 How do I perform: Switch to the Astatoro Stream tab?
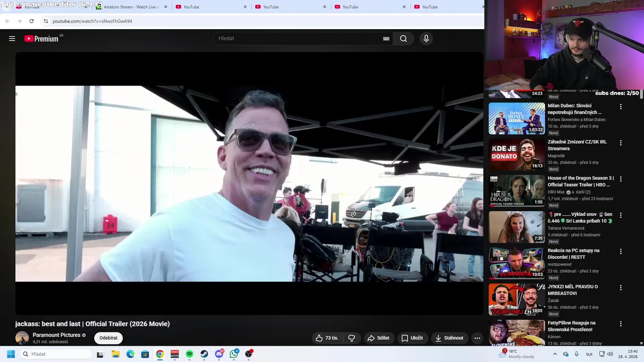pos(131,7)
